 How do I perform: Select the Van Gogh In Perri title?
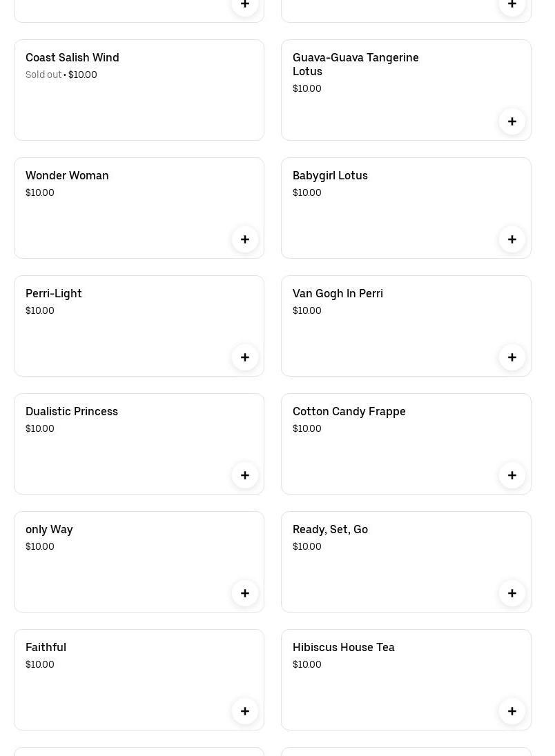tap(338, 294)
